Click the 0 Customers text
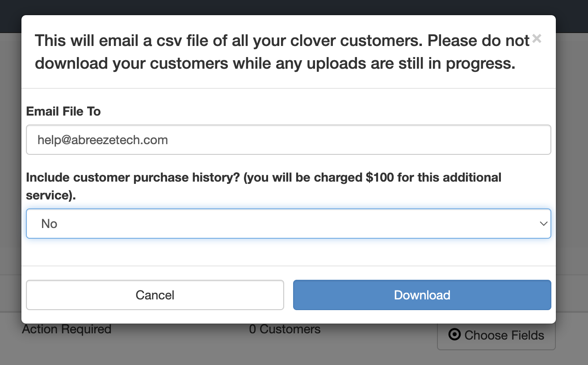Image resolution: width=588 pixels, height=365 pixels. pyautogui.click(x=285, y=330)
